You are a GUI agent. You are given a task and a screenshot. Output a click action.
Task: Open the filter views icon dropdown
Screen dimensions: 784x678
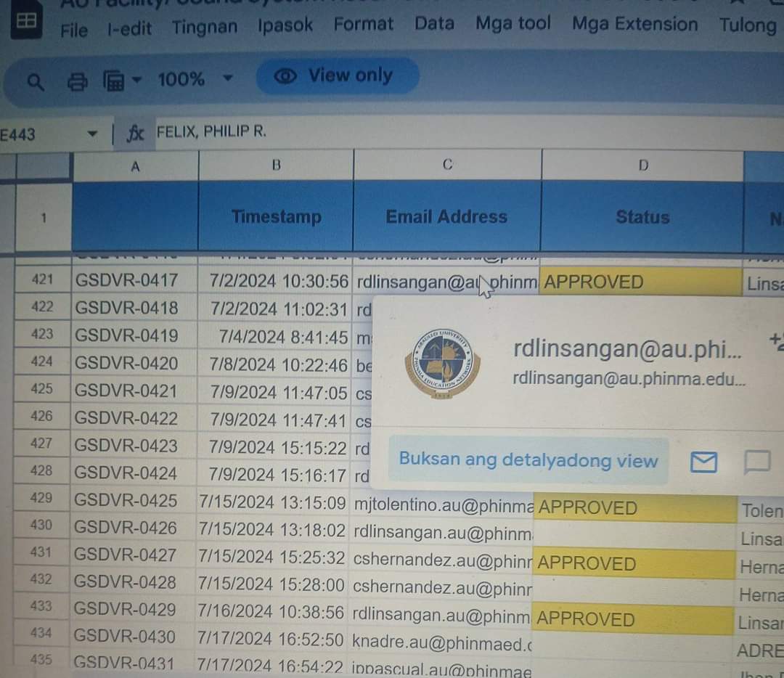[122, 80]
